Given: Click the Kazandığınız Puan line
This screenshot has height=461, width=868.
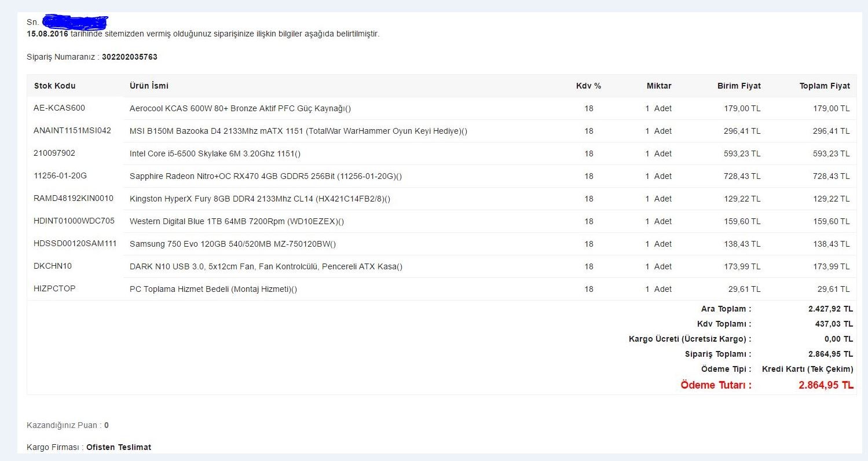Looking at the screenshot, I should pyautogui.click(x=68, y=425).
